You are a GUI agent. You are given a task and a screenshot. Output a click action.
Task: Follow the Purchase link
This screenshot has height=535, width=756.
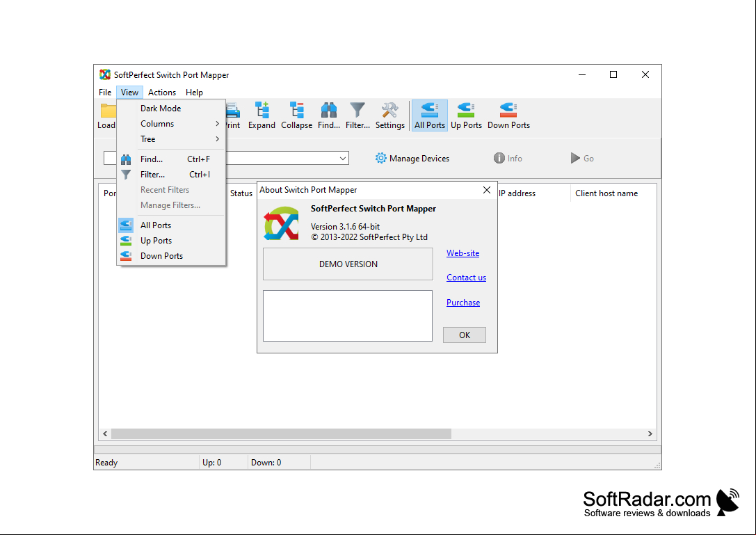(463, 303)
